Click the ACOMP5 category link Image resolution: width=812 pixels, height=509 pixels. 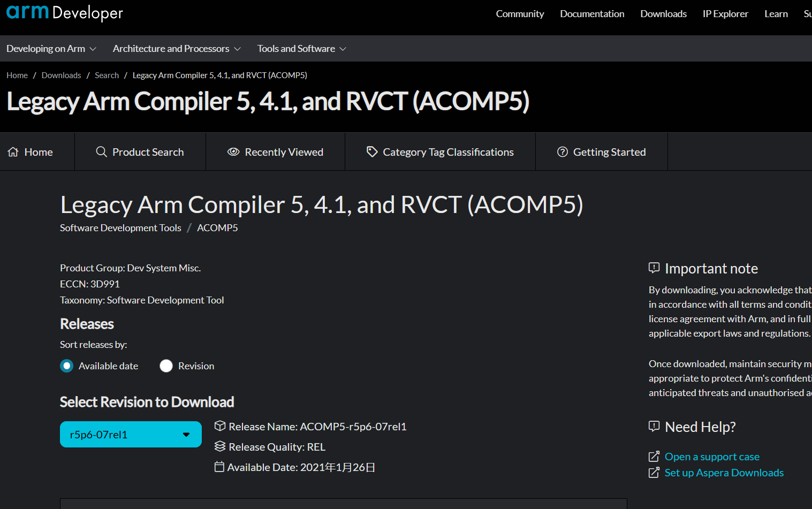[x=217, y=228]
